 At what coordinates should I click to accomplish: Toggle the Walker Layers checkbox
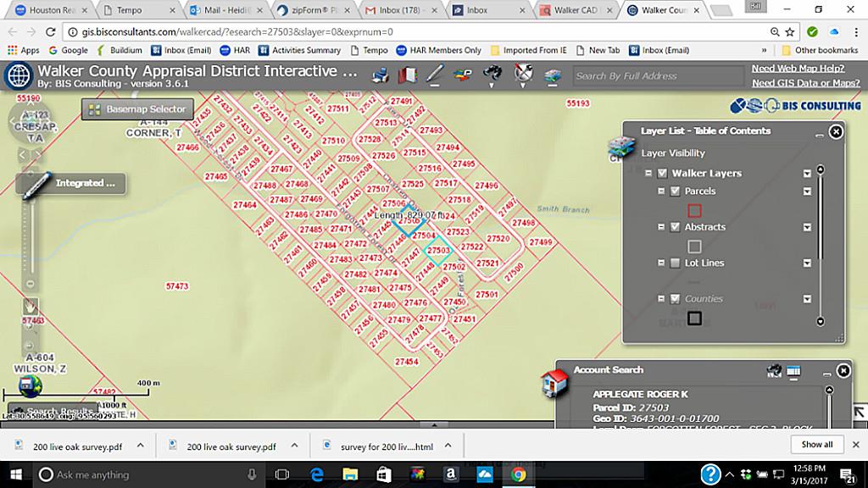point(662,173)
